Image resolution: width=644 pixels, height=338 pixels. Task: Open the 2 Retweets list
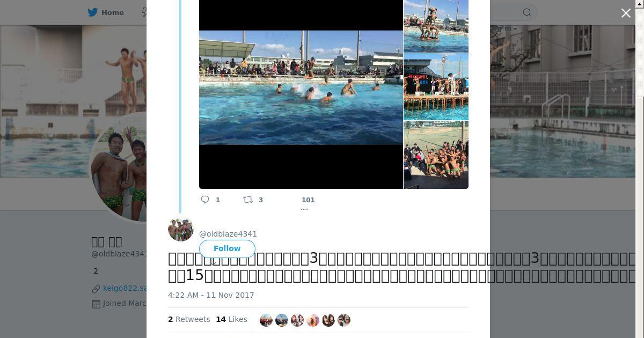pyautogui.click(x=189, y=319)
